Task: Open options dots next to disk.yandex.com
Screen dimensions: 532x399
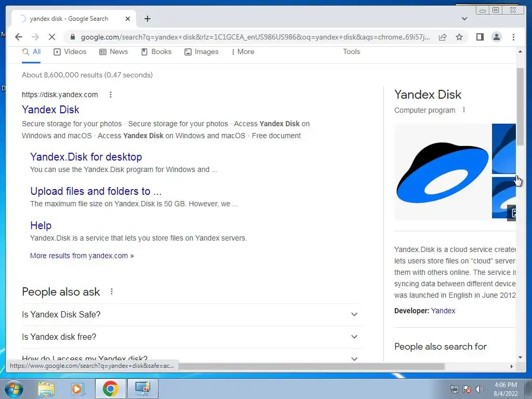Action: point(111,95)
